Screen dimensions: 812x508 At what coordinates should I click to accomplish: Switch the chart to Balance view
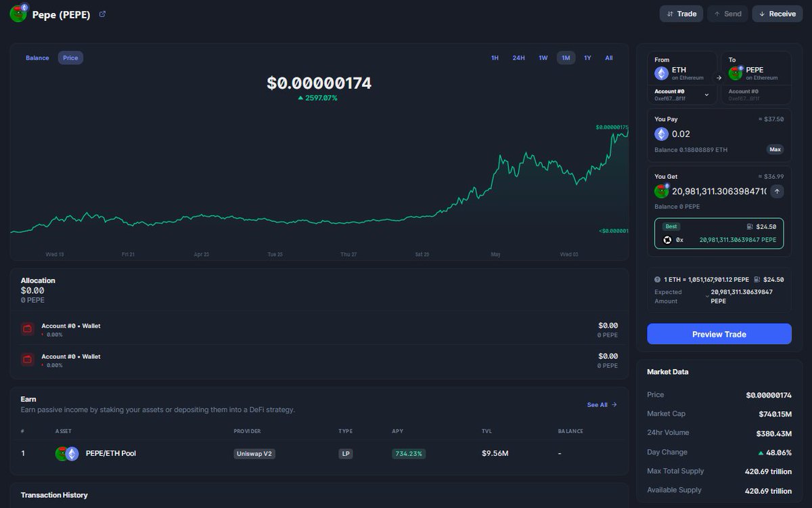coord(37,58)
